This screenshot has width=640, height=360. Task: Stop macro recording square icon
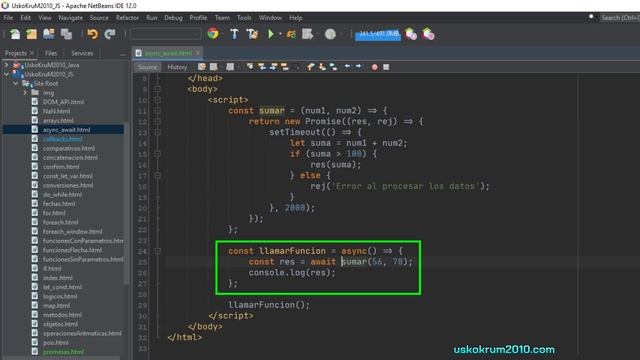pos(386,67)
